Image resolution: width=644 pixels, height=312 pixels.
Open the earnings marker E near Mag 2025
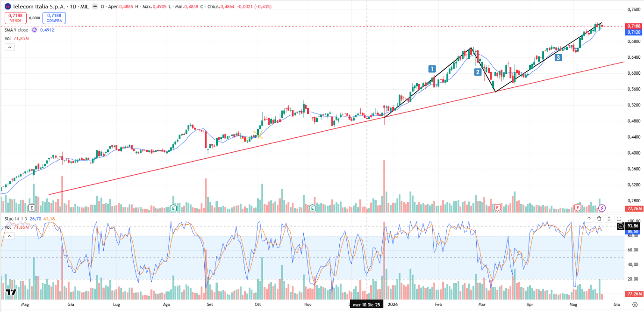[32, 207]
